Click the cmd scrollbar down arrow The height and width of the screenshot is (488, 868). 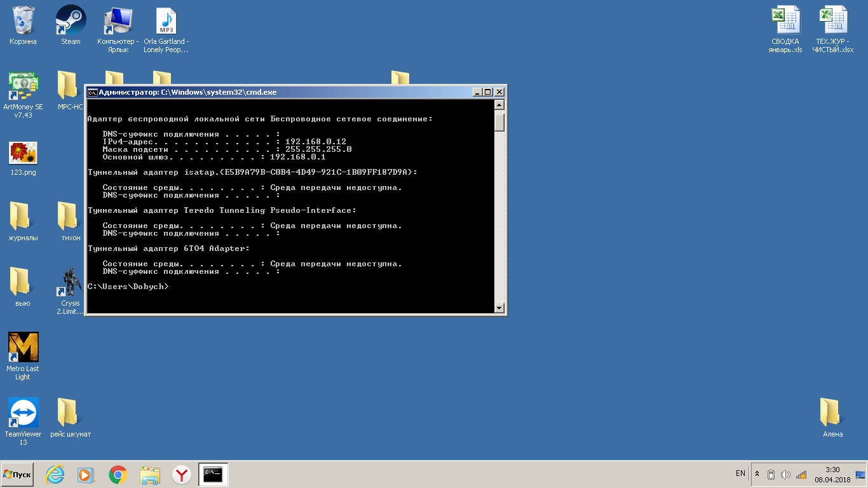499,308
